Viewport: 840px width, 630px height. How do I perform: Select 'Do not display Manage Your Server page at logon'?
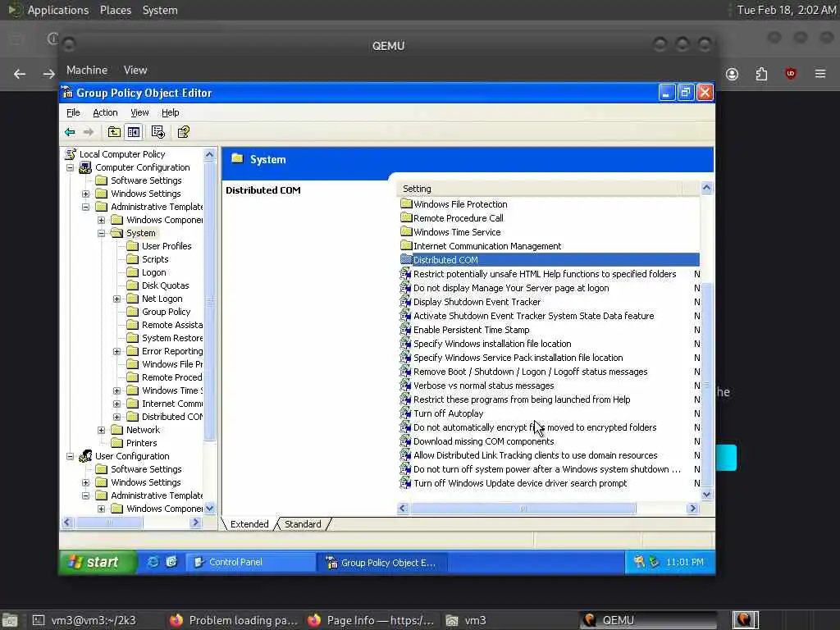coord(510,288)
